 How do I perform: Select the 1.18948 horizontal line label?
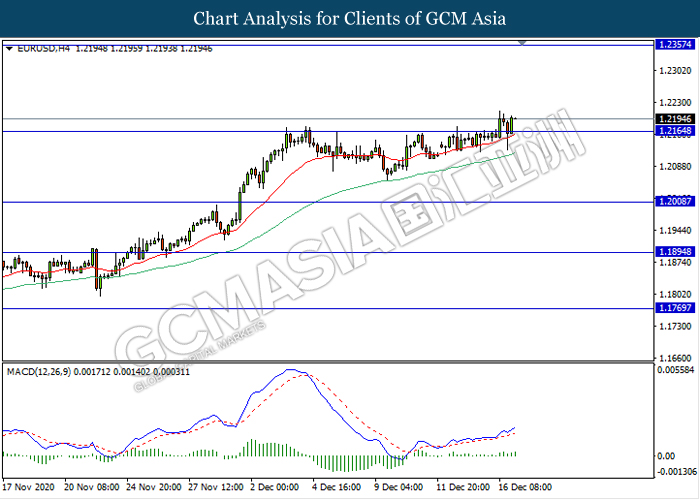pos(675,252)
